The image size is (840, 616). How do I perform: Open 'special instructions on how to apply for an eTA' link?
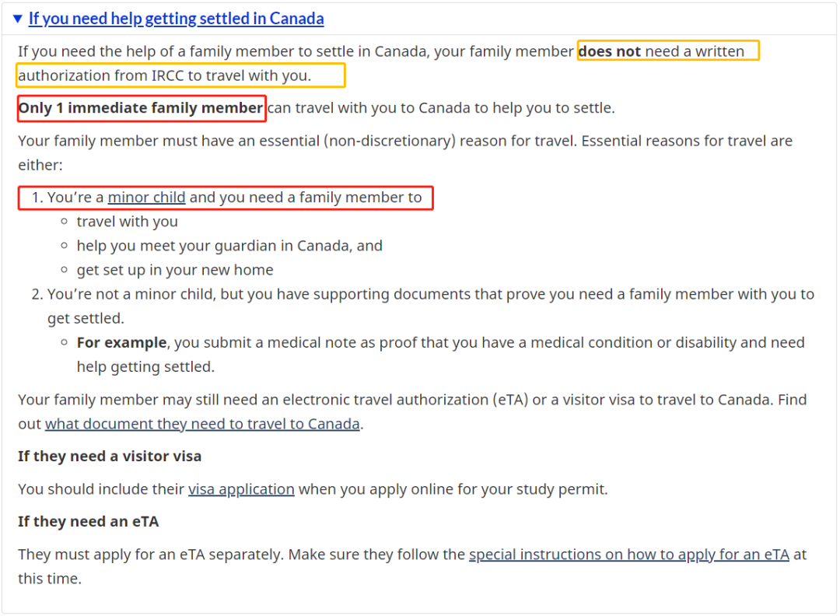(x=629, y=554)
